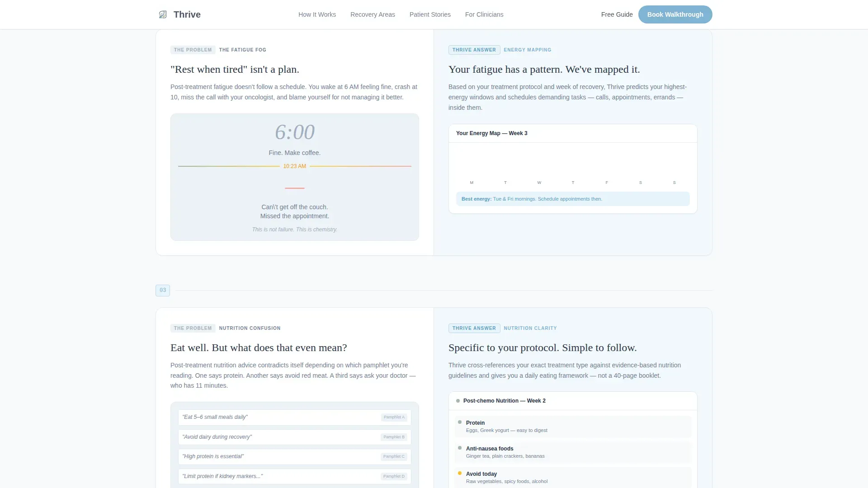The width and height of the screenshot is (868, 488).
Task: Click the dot icon beside Protein
Action: click(460, 422)
